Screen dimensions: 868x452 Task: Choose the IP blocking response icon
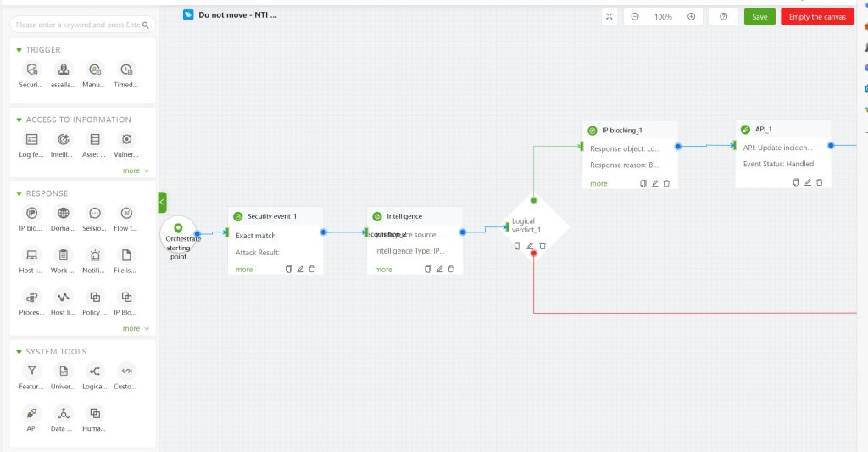click(x=32, y=213)
